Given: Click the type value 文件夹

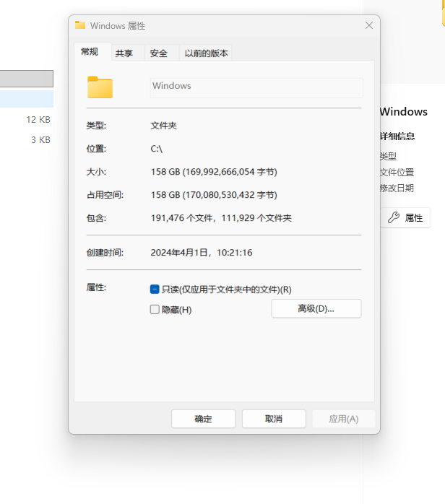Looking at the screenshot, I should coord(164,126).
